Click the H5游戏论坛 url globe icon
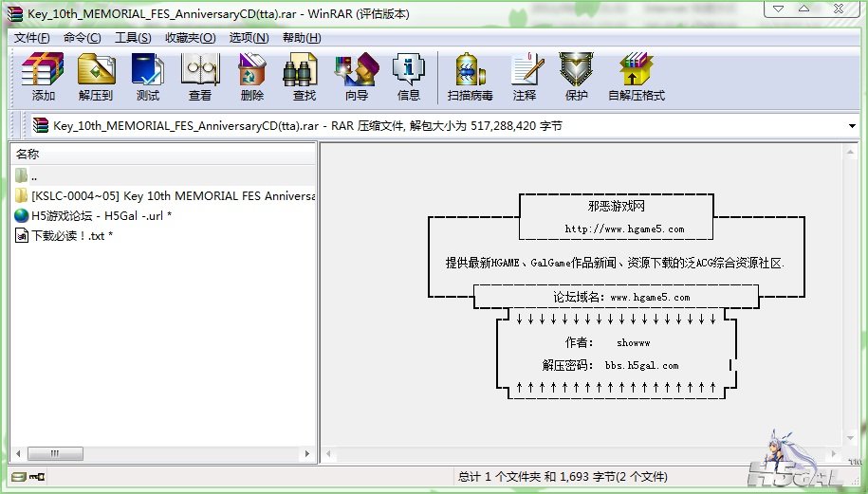This screenshot has height=494, width=868. (22, 215)
